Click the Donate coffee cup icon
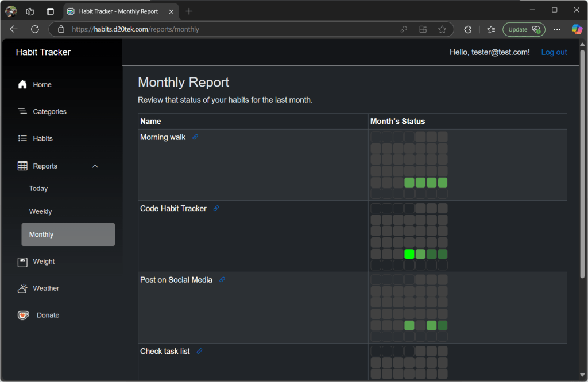The height and width of the screenshot is (382, 588). pyautogui.click(x=23, y=315)
